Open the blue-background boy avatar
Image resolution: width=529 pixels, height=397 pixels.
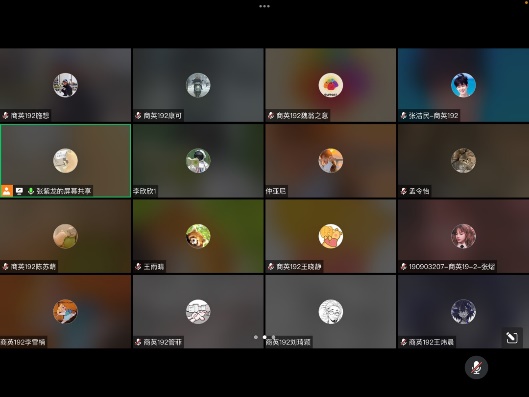pyautogui.click(x=464, y=85)
